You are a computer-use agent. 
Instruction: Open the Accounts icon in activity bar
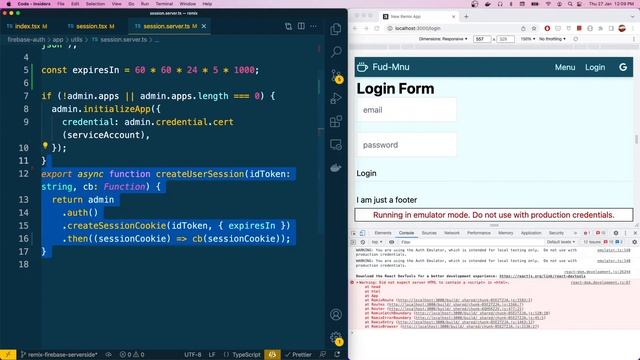click(x=336, y=315)
